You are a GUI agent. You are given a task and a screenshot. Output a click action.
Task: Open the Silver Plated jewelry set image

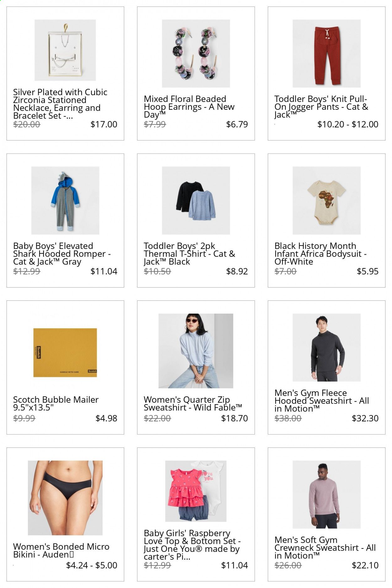click(65, 50)
